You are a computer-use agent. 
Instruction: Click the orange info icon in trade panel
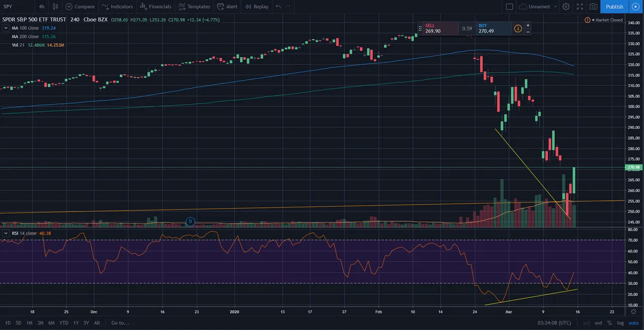click(x=518, y=29)
